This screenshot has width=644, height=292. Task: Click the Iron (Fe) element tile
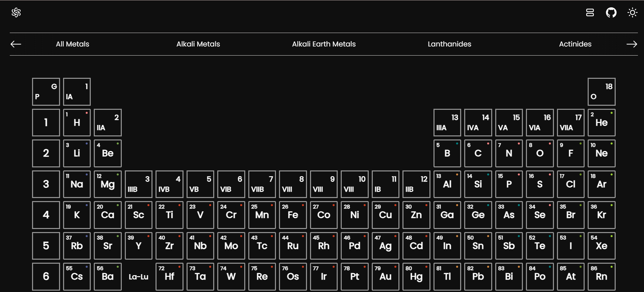pyautogui.click(x=293, y=215)
